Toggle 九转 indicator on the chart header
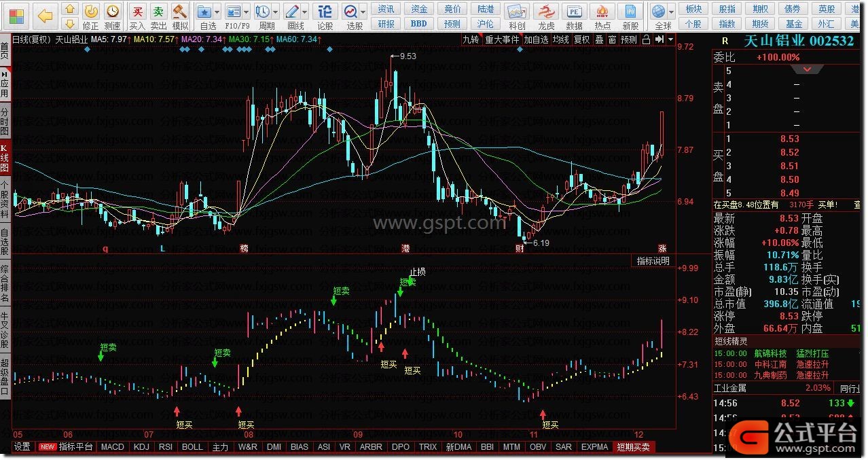The width and height of the screenshot is (868, 460). click(x=471, y=39)
